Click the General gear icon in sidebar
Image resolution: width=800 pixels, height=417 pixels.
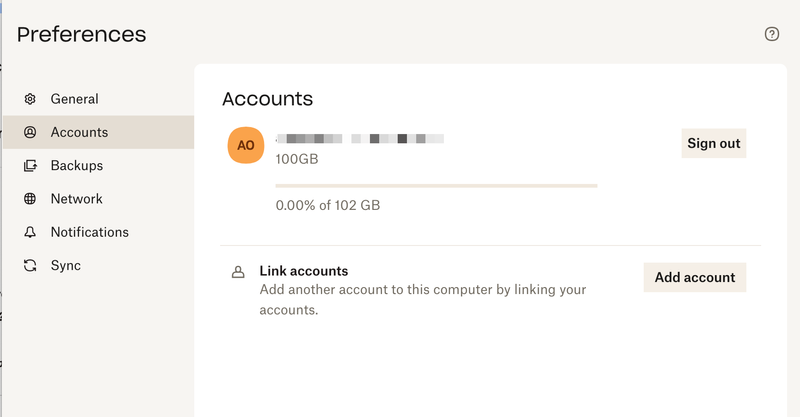point(30,99)
